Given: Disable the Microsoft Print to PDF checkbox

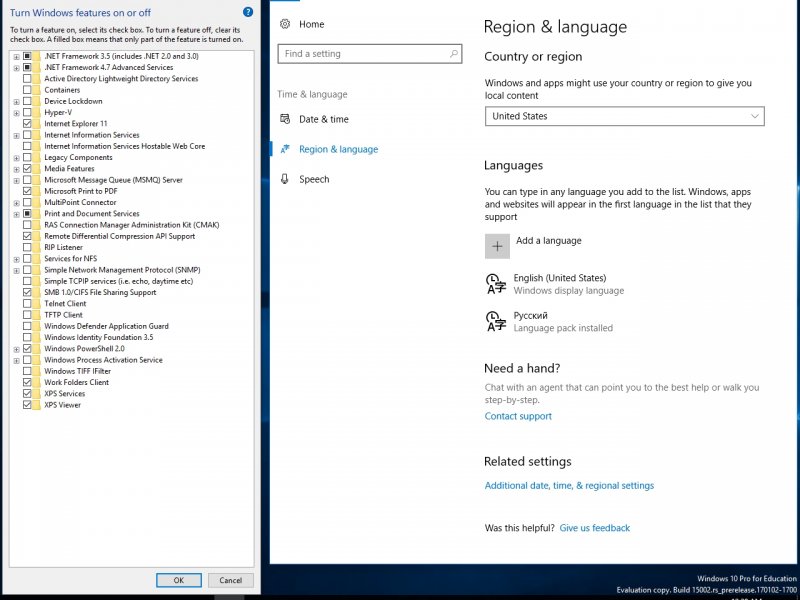Looking at the screenshot, I should 27,191.
